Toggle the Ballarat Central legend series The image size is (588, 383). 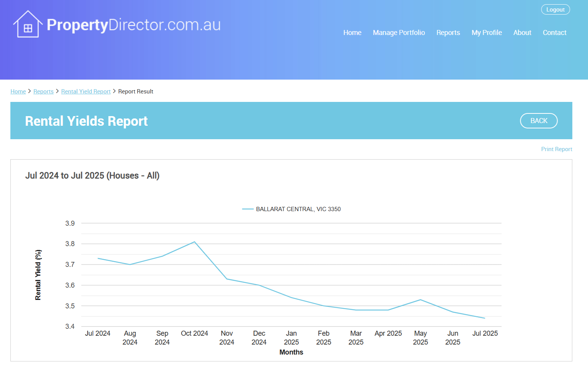(x=298, y=209)
